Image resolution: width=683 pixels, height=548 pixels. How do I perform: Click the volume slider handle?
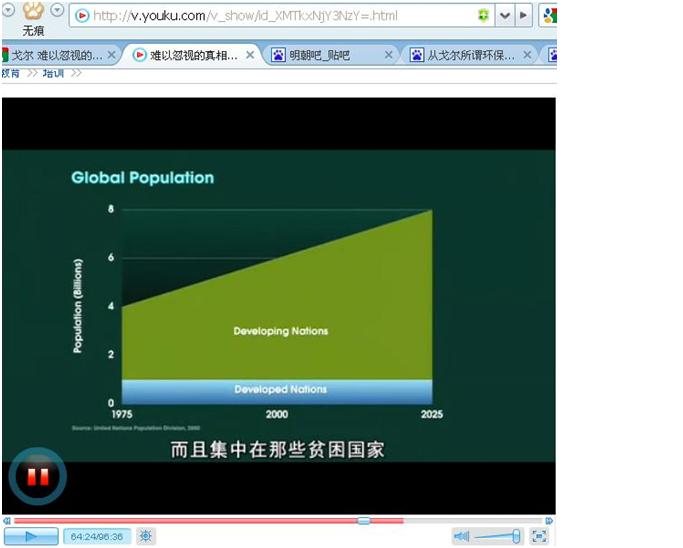516,536
